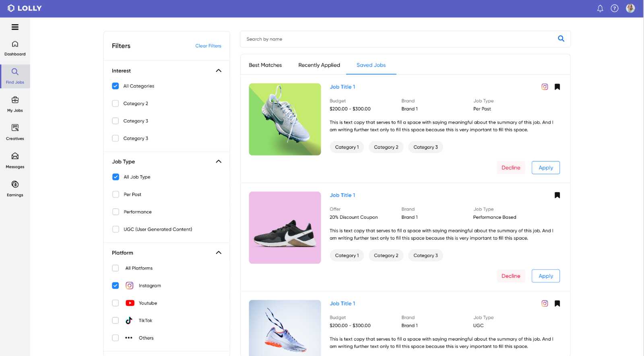Open the blue running shoe thumbnail
Image resolution: width=644 pixels, height=356 pixels.
click(285, 328)
